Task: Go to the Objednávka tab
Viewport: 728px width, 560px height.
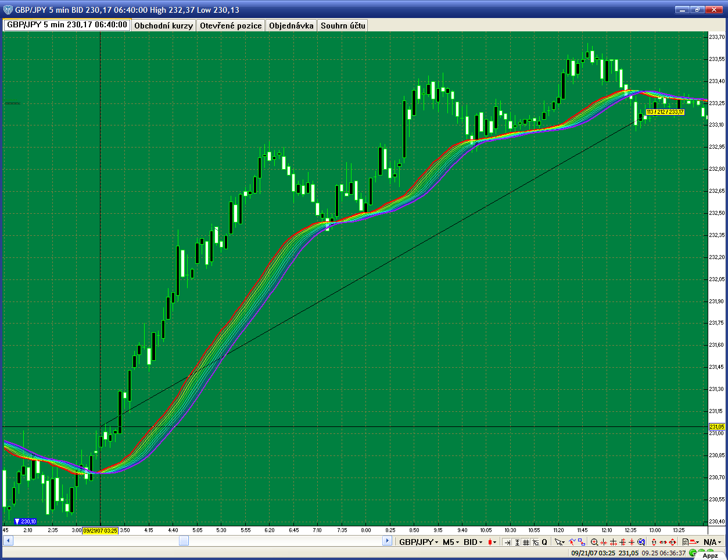Action: pyautogui.click(x=291, y=26)
